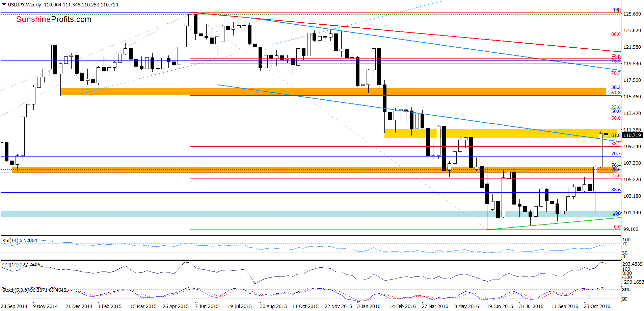Select the 119.540 price axis label
Image resolution: width=644 pixels, height=311 pixels.
coord(632,64)
